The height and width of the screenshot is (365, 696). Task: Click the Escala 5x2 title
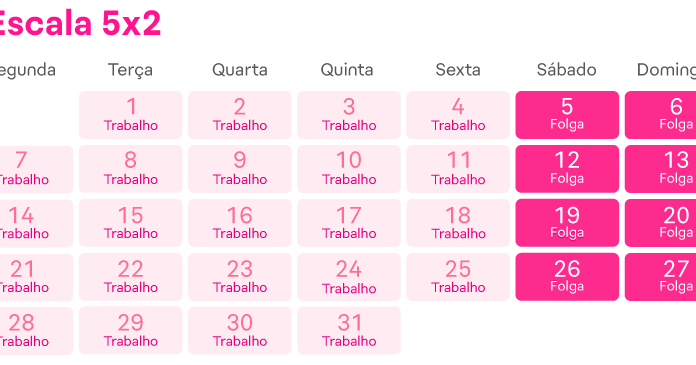pos(80,23)
